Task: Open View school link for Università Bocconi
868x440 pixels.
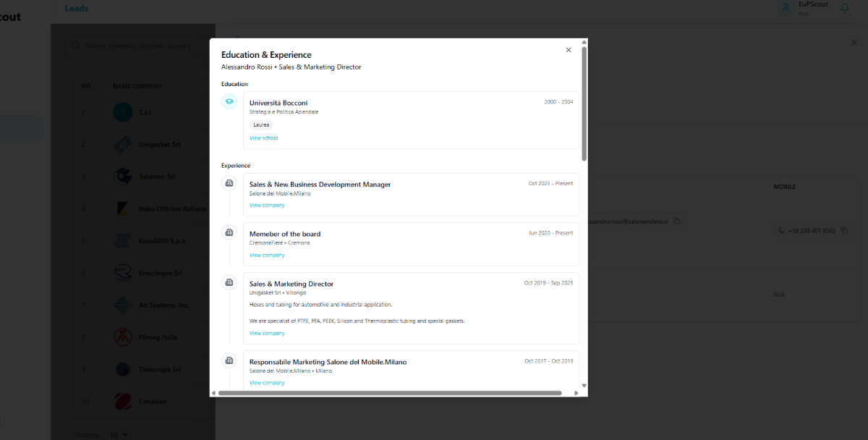Action: tap(263, 138)
